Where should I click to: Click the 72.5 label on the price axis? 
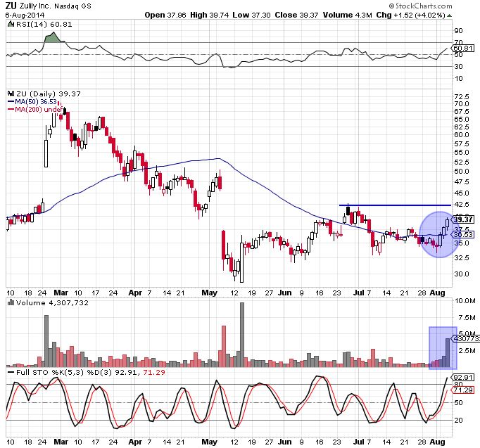pyautogui.click(x=462, y=96)
